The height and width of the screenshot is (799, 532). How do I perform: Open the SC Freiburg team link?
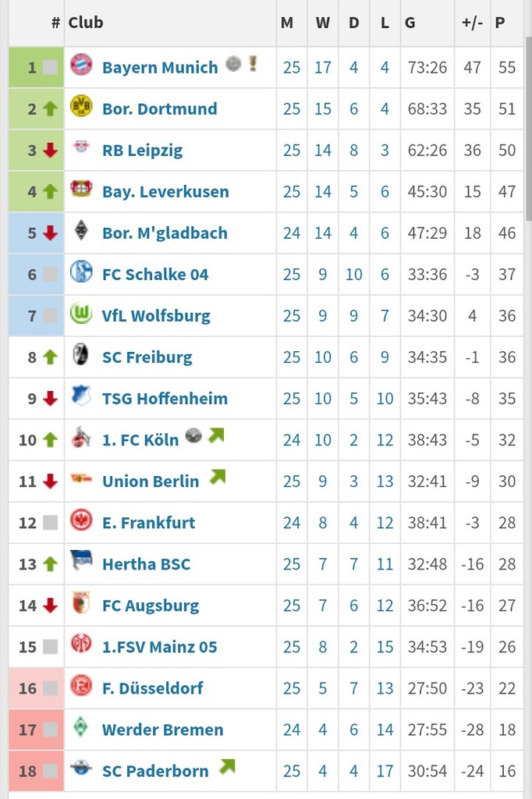[x=147, y=357]
